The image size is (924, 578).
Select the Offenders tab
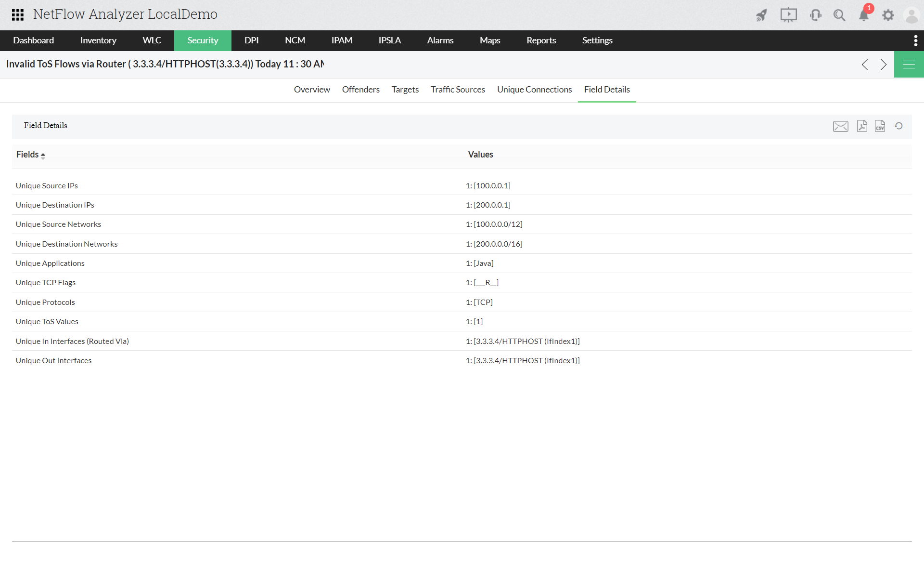pyautogui.click(x=360, y=89)
